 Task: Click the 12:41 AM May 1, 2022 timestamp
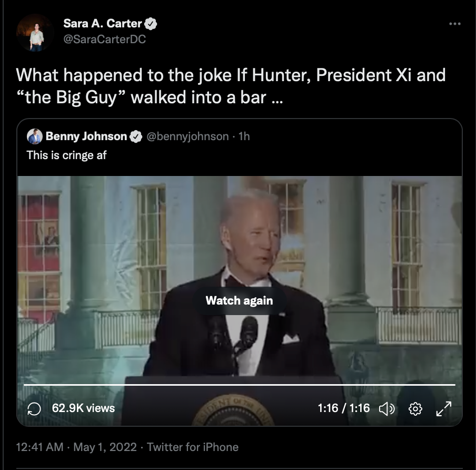(x=76, y=447)
